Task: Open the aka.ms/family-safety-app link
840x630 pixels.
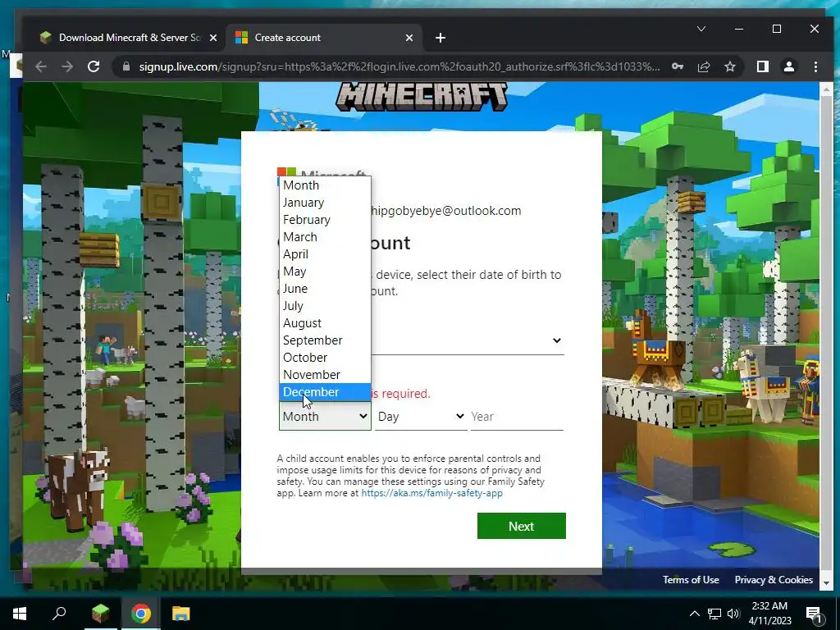Action: [x=431, y=493]
